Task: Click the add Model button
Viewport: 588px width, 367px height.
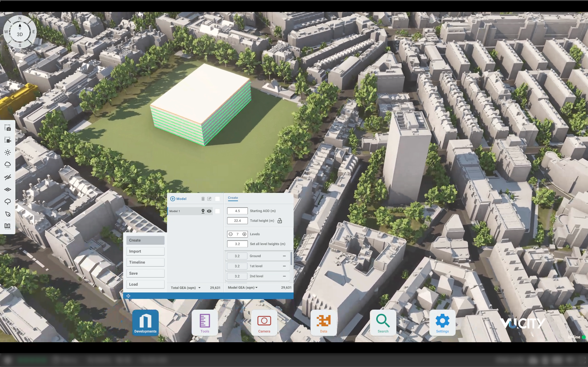Action: [x=178, y=199]
